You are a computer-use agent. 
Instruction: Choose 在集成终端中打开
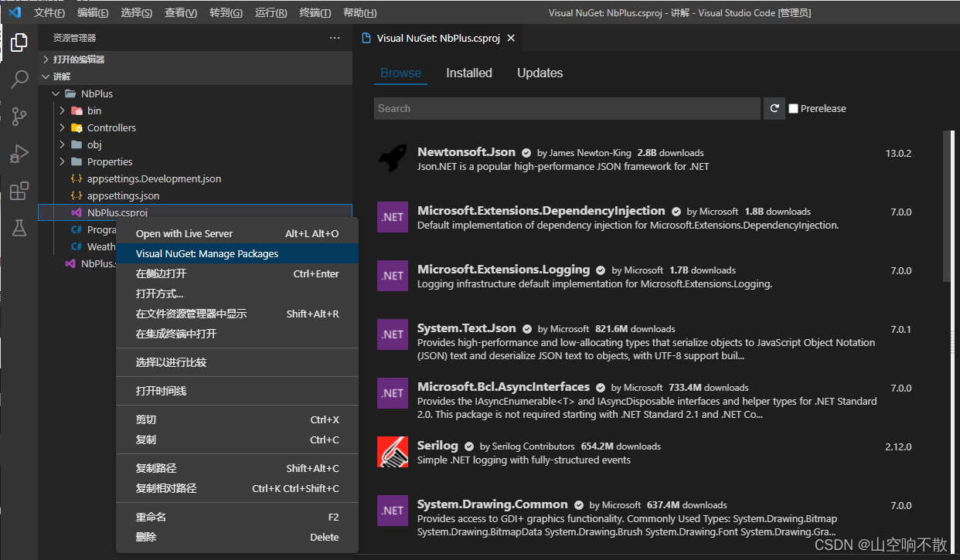tap(237, 334)
